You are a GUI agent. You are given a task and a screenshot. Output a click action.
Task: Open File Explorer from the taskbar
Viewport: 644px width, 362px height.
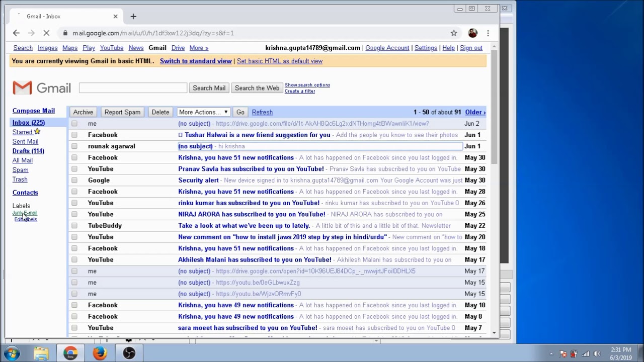(x=41, y=353)
